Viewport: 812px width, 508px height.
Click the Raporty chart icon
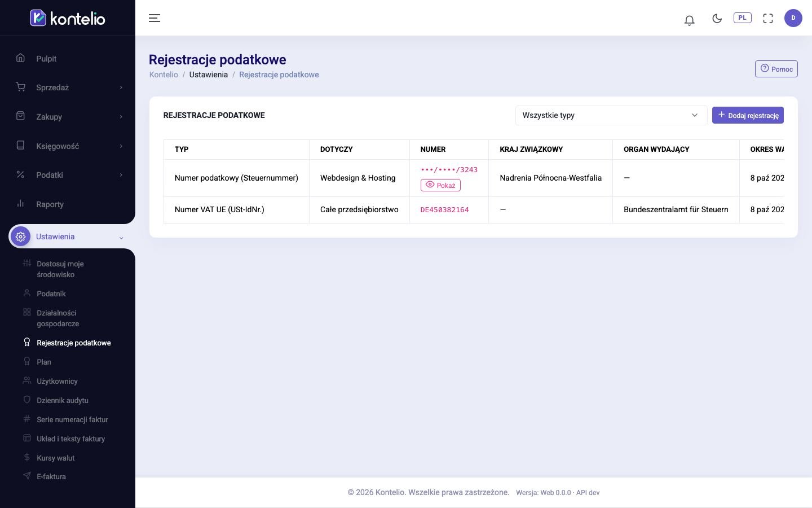(x=20, y=203)
